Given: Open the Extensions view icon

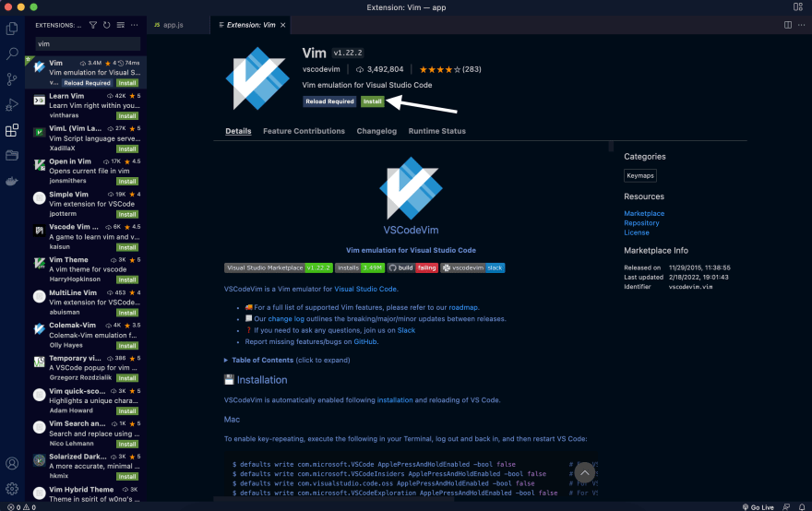Looking at the screenshot, I should click(12, 130).
